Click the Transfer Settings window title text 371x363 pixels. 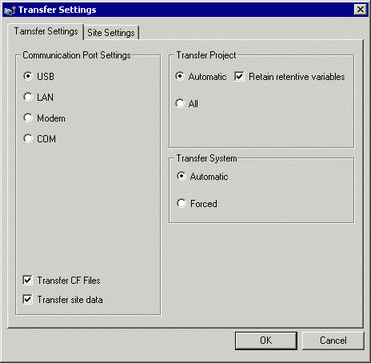pyautogui.click(x=57, y=10)
